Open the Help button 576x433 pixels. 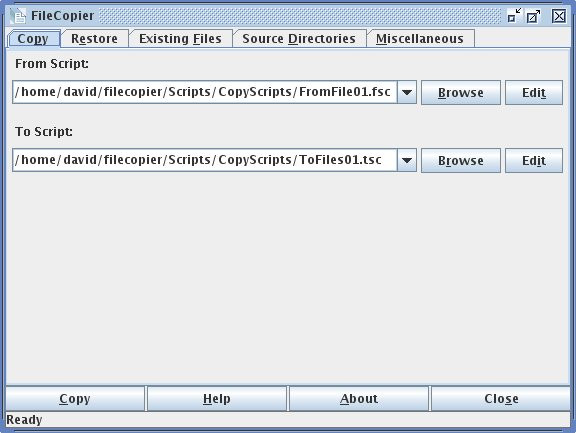[x=217, y=398]
